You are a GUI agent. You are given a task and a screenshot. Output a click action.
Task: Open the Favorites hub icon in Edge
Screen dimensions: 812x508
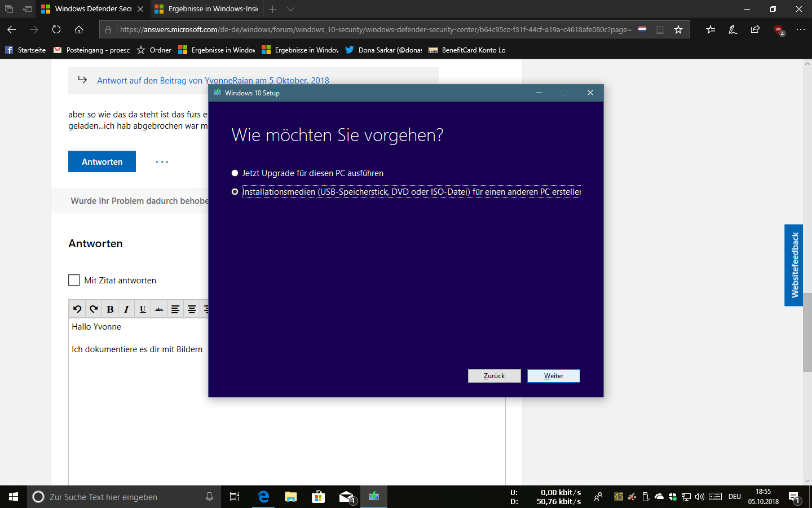click(x=710, y=29)
